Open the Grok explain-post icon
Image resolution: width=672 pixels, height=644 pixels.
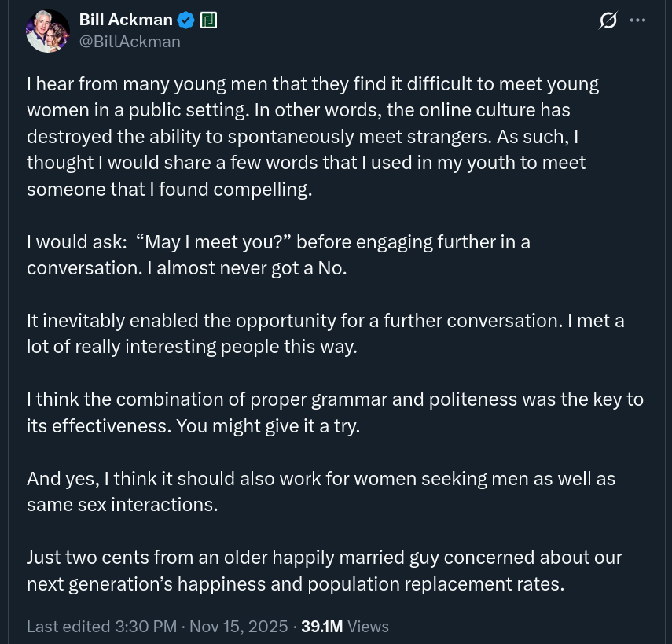(608, 21)
